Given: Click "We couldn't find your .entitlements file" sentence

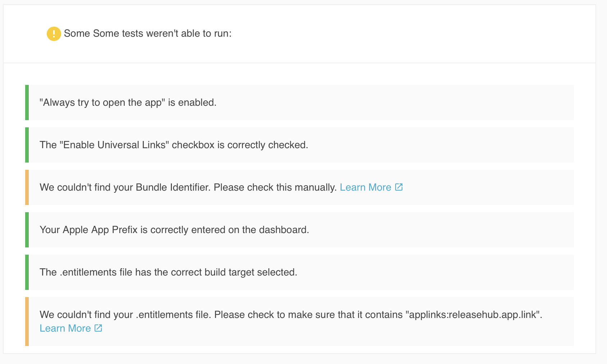Looking at the screenshot, I should pos(126,315).
